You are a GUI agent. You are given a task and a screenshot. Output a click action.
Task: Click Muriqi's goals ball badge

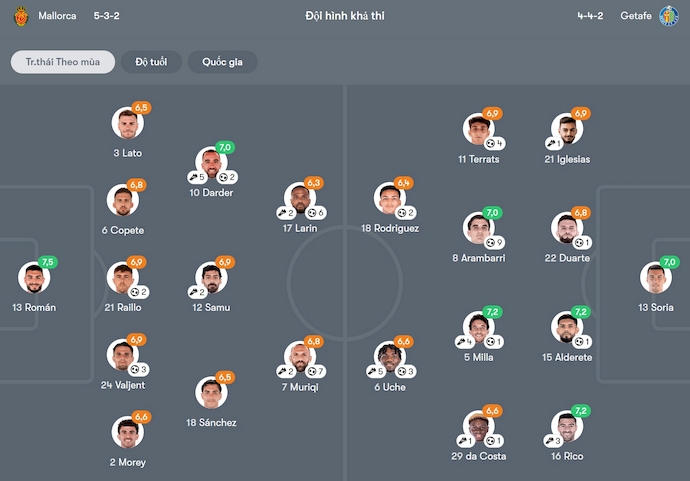316,371
